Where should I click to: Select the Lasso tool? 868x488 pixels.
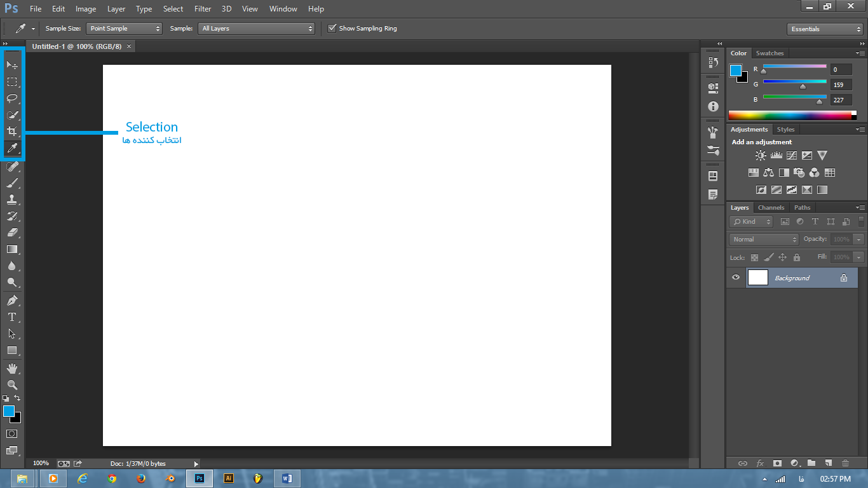click(x=12, y=98)
